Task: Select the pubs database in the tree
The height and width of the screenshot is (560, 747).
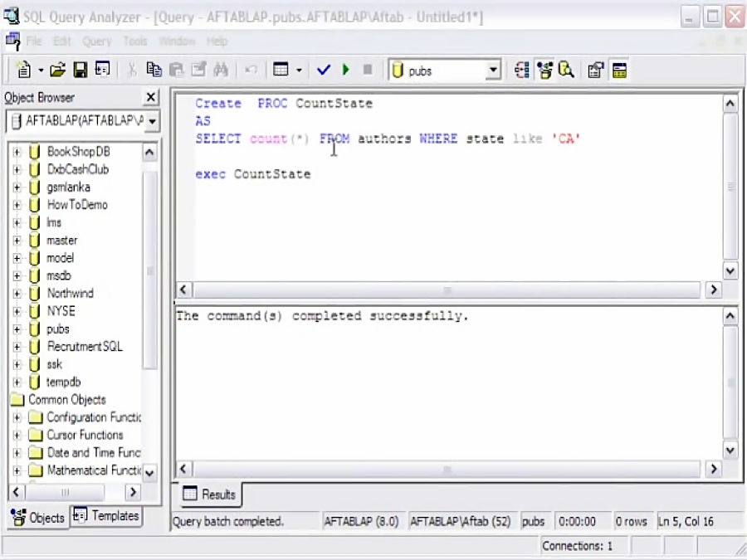Action: 58,329
